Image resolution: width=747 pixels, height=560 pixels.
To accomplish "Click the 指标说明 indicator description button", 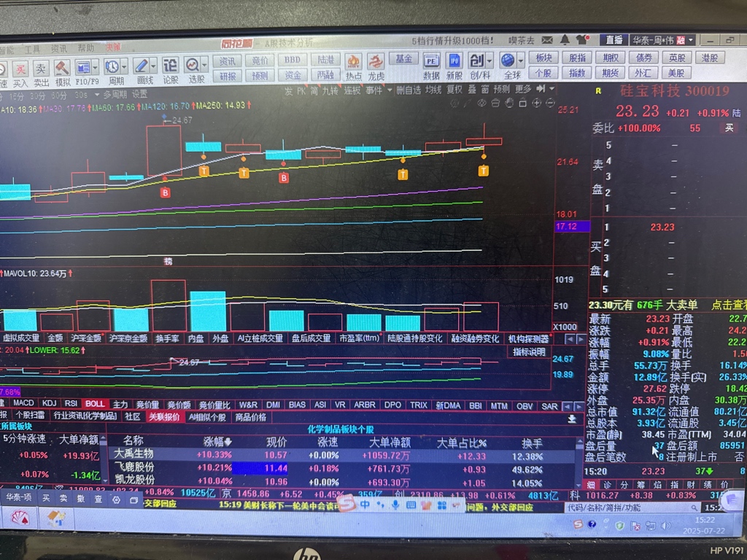I will coord(529,352).
